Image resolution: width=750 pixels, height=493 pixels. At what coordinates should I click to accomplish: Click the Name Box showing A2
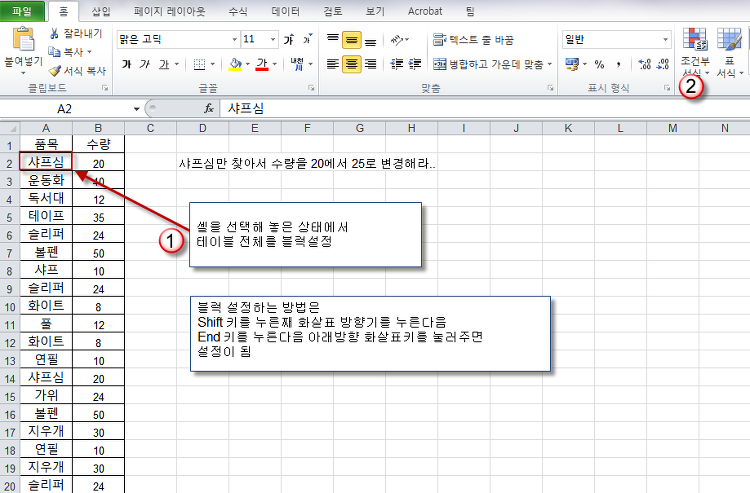[65, 109]
